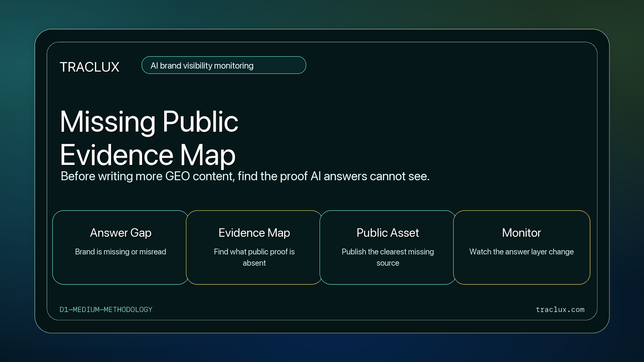Click 'Publish the clearest missing source' text
Image resolution: width=644 pixels, height=362 pixels.
(388, 257)
